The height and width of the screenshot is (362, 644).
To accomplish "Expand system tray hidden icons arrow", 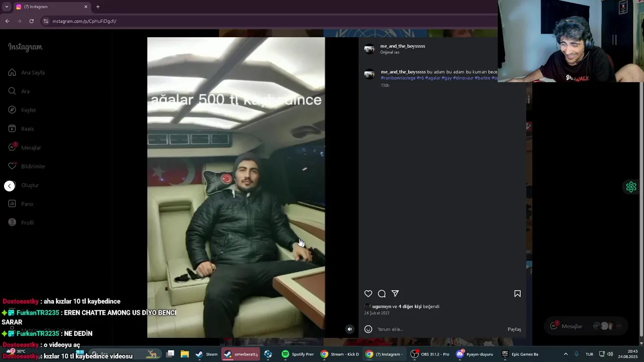I will 566,354.
